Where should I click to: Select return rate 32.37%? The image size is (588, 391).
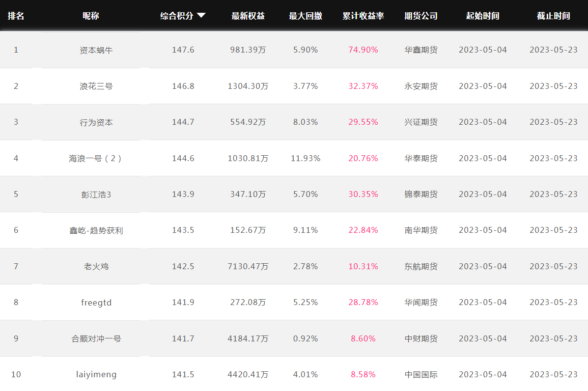(x=363, y=86)
